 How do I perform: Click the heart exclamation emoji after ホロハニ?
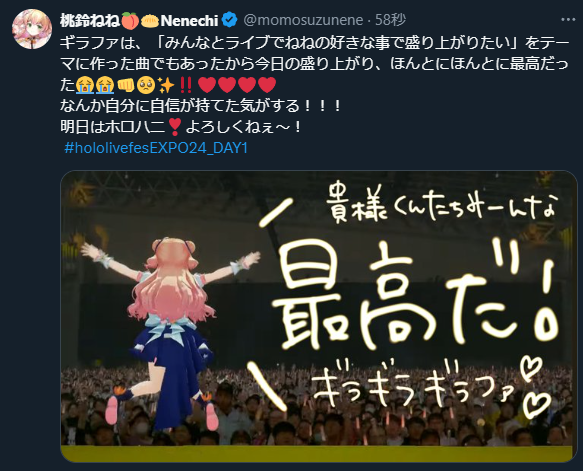coord(175,127)
